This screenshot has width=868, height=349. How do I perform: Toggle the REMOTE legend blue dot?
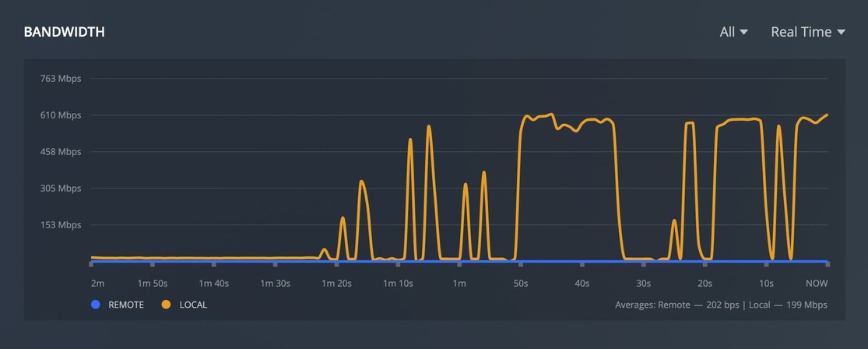96,305
